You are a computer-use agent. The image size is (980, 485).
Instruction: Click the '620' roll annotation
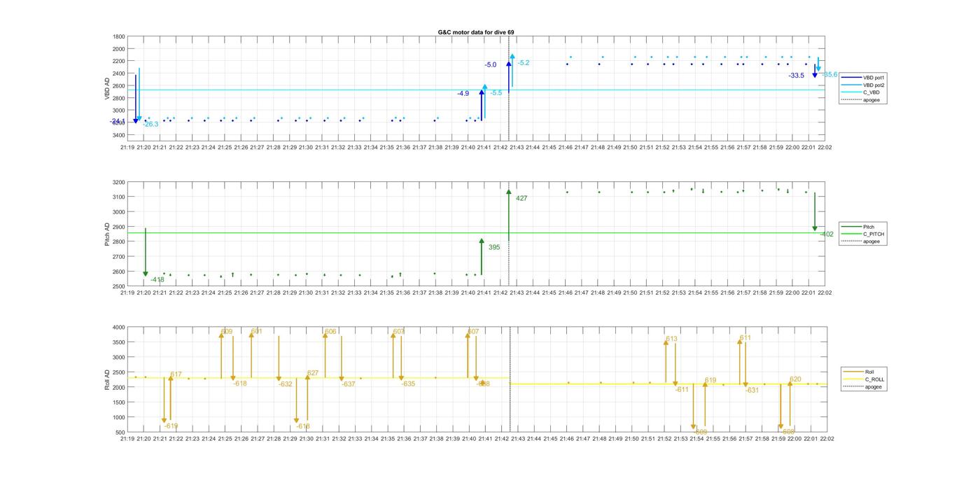(x=795, y=379)
